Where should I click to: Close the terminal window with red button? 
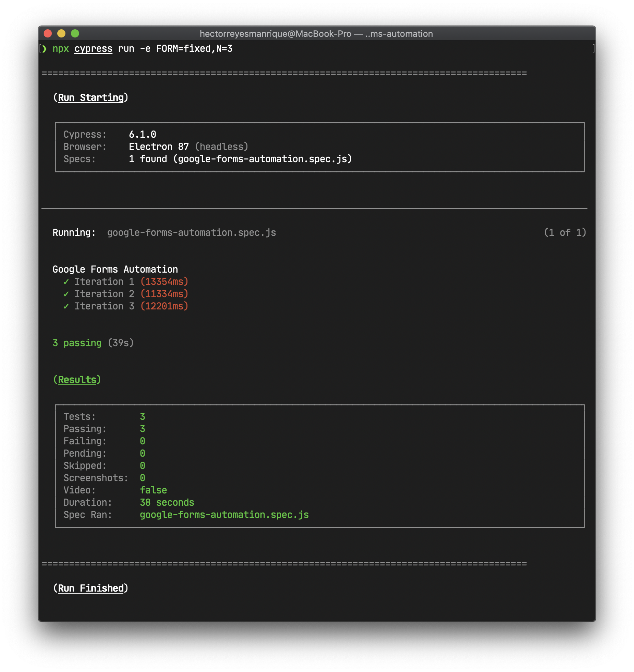[48, 33]
